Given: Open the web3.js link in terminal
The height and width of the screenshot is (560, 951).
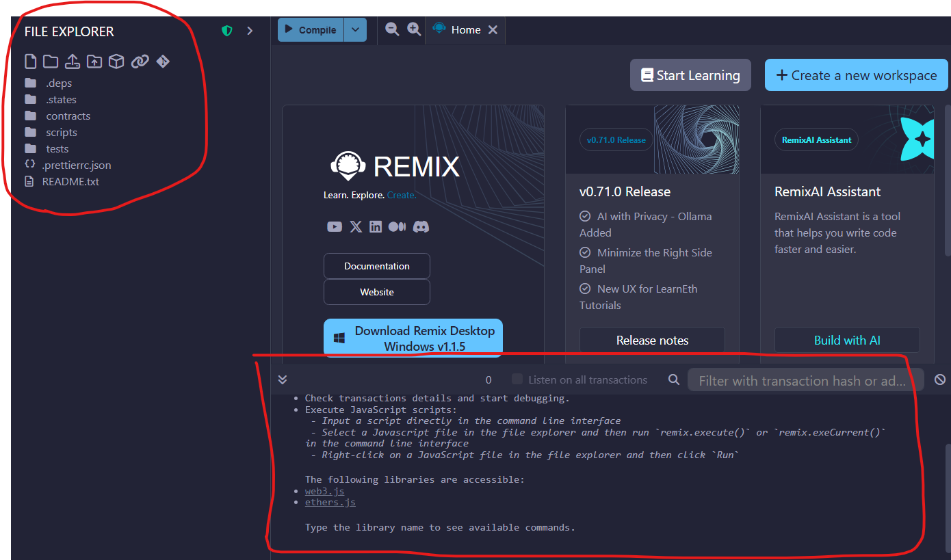Looking at the screenshot, I should pyautogui.click(x=324, y=491).
